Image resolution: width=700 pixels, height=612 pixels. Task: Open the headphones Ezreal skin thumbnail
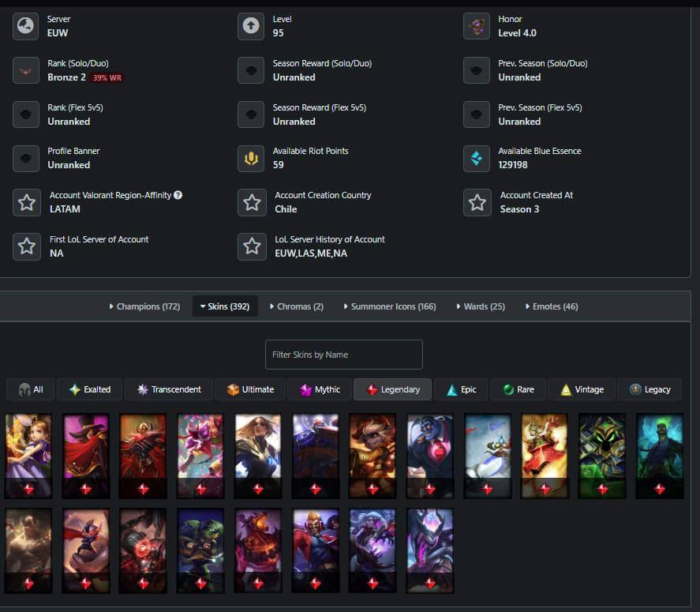tap(315, 550)
